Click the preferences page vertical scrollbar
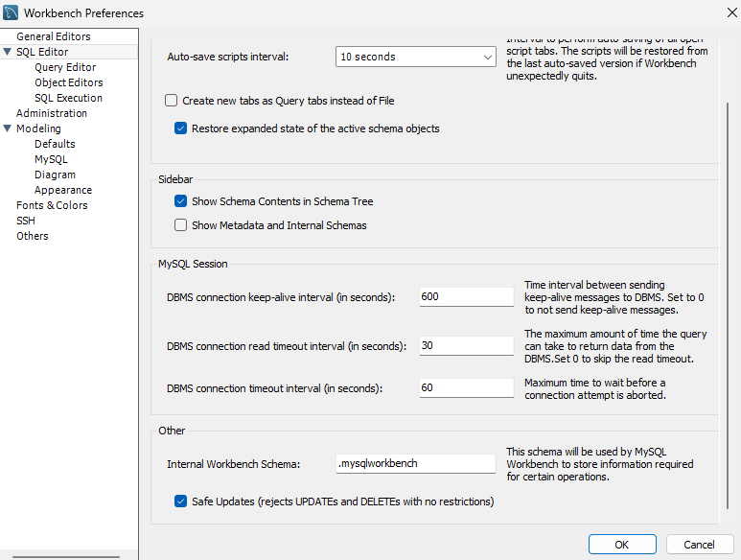This screenshot has width=741, height=560. point(728,305)
